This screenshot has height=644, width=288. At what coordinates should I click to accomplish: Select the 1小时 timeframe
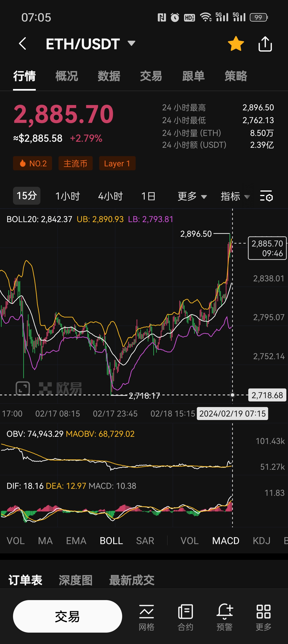[x=68, y=196]
